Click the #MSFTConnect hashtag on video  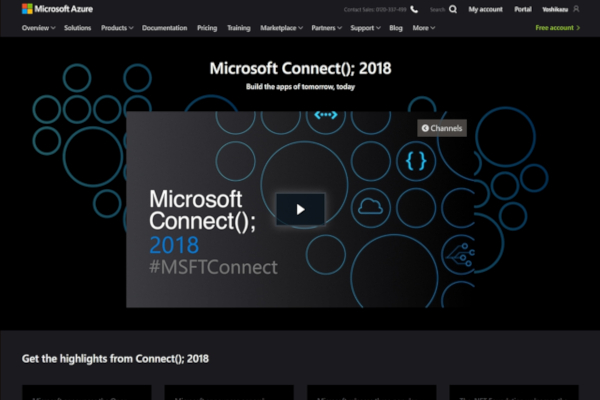pyautogui.click(x=213, y=267)
